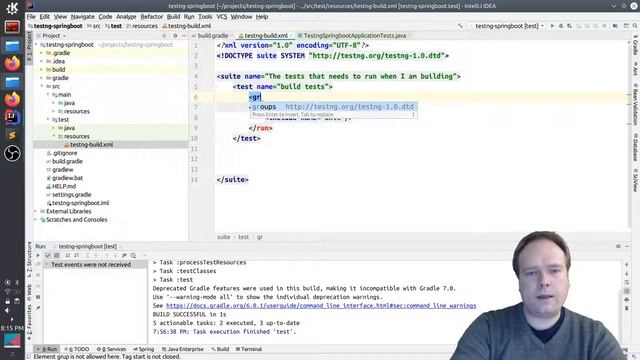Open the TODO tool window tab
The image size is (640, 360).
pos(78,349)
